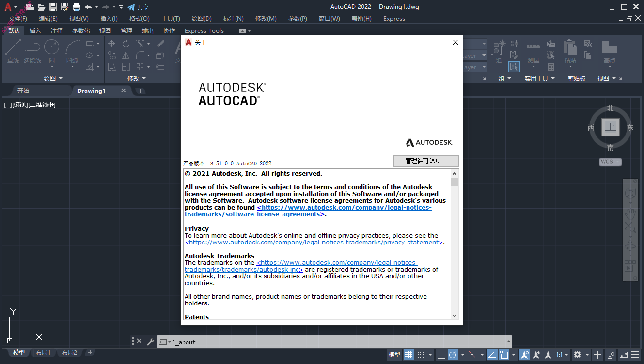Select the Array tool in Modify panel
Viewport: 644px width, 364px height.
coord(141,67)
